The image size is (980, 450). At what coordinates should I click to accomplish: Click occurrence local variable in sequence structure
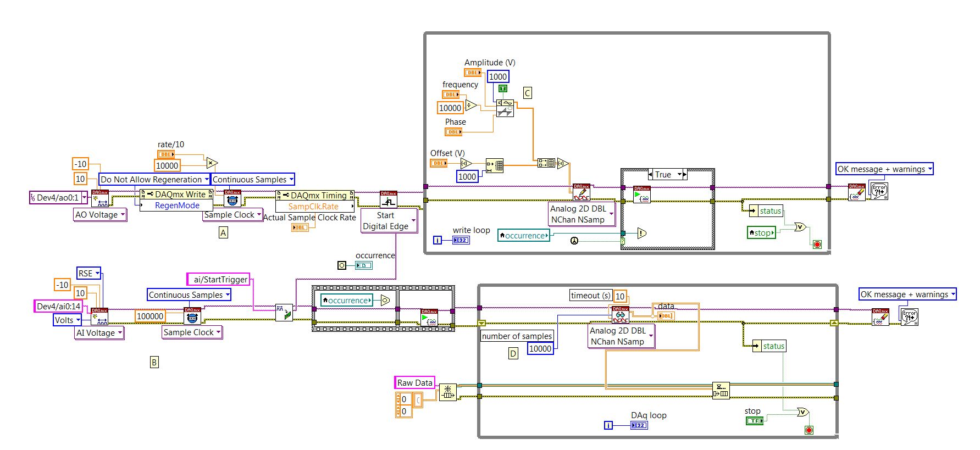pos(347,301)
